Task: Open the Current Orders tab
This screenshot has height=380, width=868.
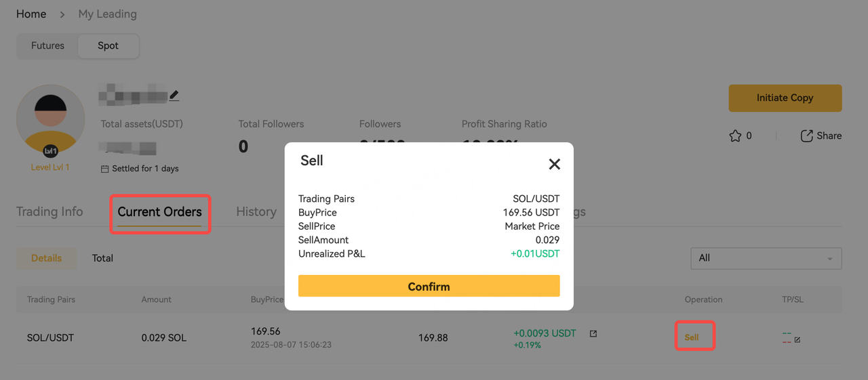Action: click(159, 212)
